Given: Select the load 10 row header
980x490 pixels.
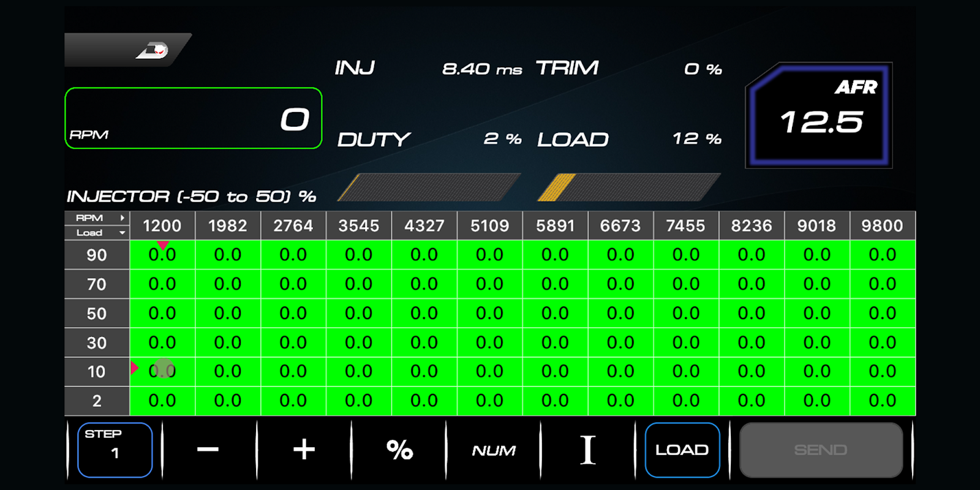Looking at the screenshot, I should (97, 372).
